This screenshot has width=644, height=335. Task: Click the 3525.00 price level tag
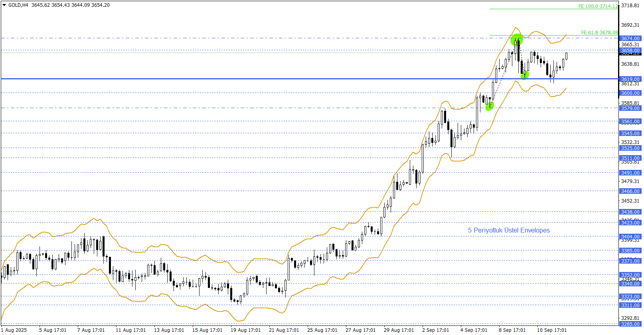[x=630, y=148]
